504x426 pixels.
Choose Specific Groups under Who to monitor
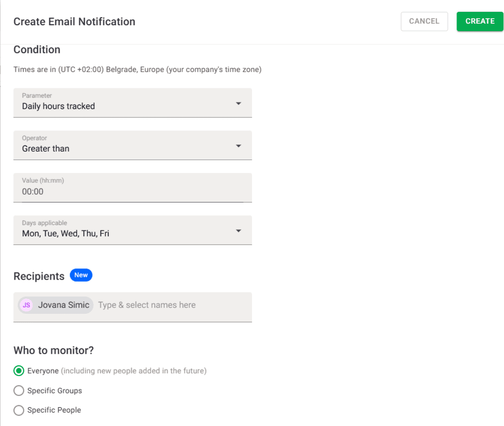pos(18,390)
